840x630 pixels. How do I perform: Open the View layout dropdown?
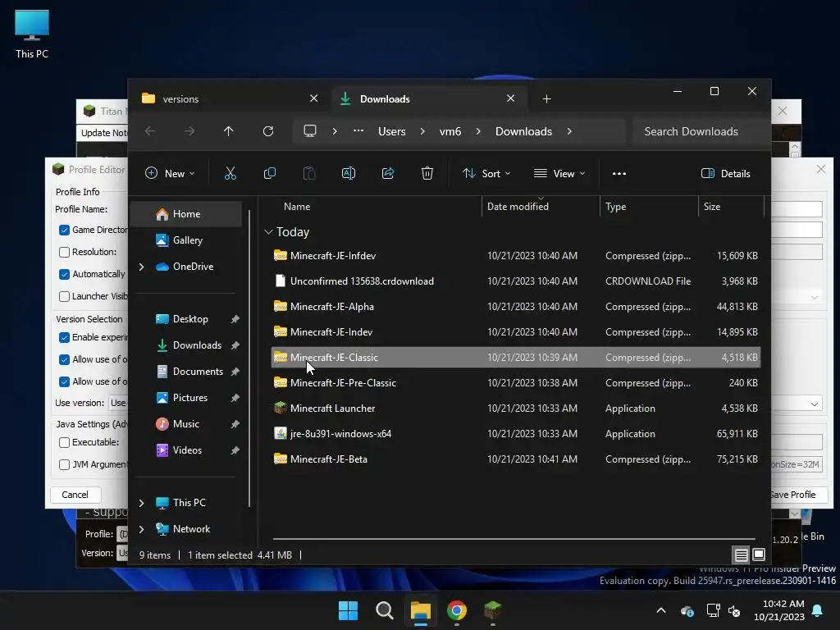click(x=559, y=173)
